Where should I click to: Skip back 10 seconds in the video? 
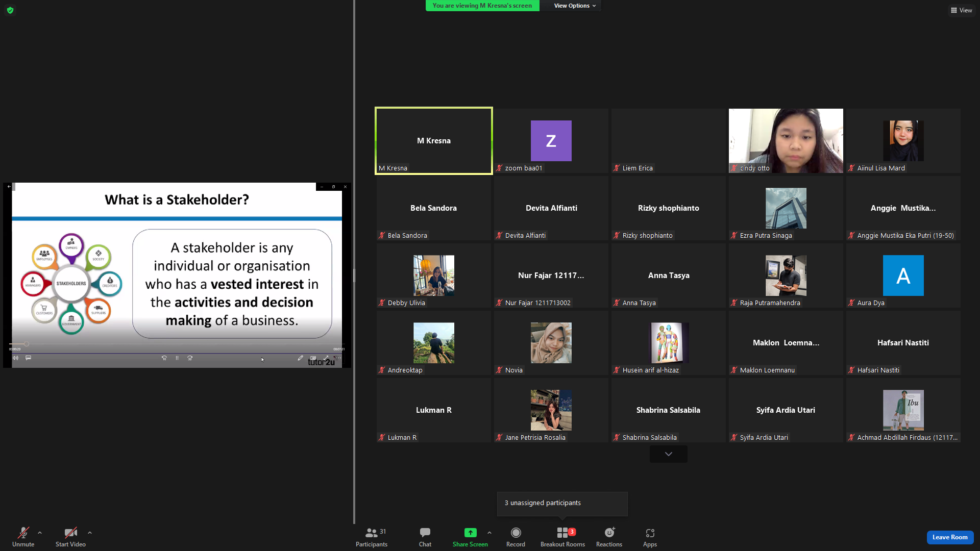tap(164, 358)
